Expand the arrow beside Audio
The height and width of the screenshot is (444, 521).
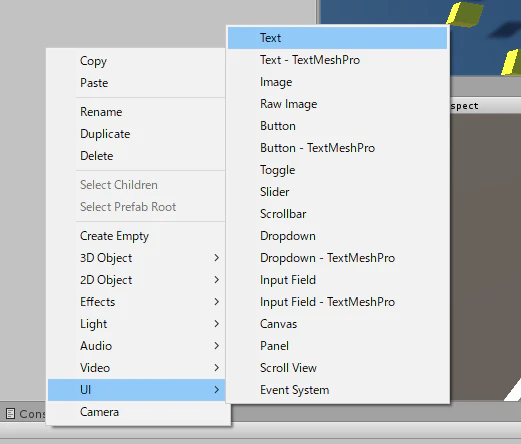coord(217,346)
